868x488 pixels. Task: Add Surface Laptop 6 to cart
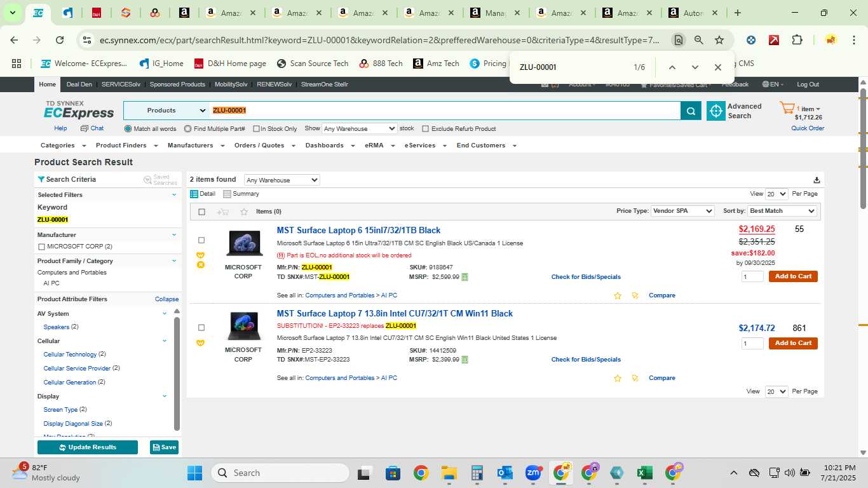(793, 276)
